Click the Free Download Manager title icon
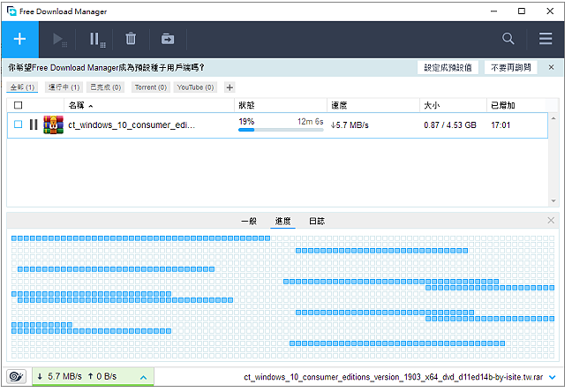 (11, 11)
